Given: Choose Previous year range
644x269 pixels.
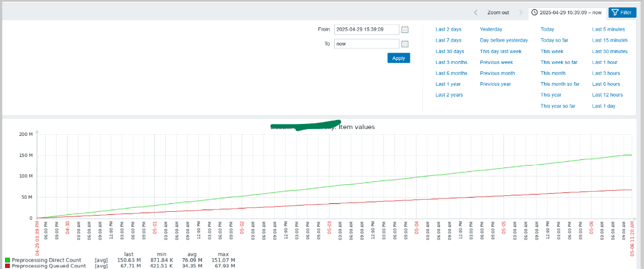Looking at the screenshot, I should 495,84.
